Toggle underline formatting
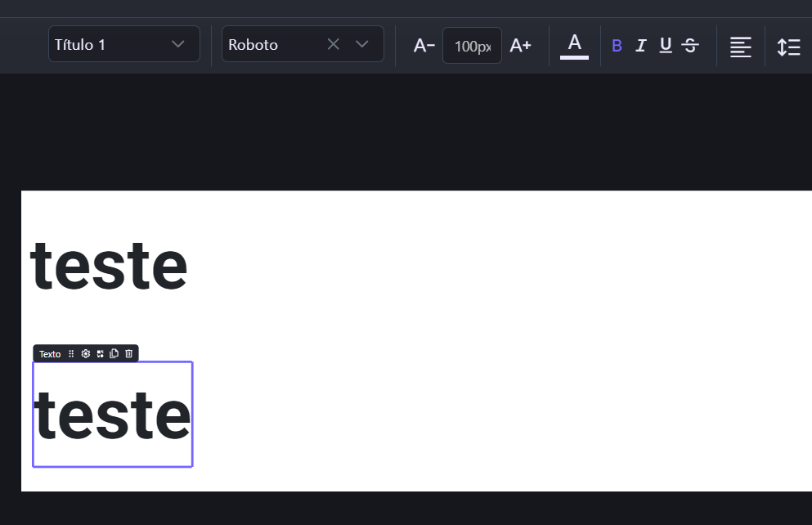This screenshot has width=812, height=525. coord(666,46)
